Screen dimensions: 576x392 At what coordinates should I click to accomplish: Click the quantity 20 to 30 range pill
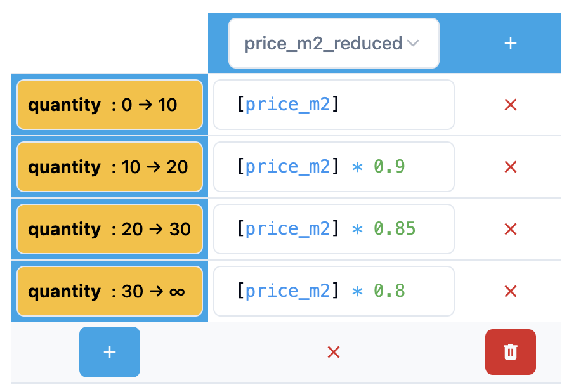click(x=109, y=229)
